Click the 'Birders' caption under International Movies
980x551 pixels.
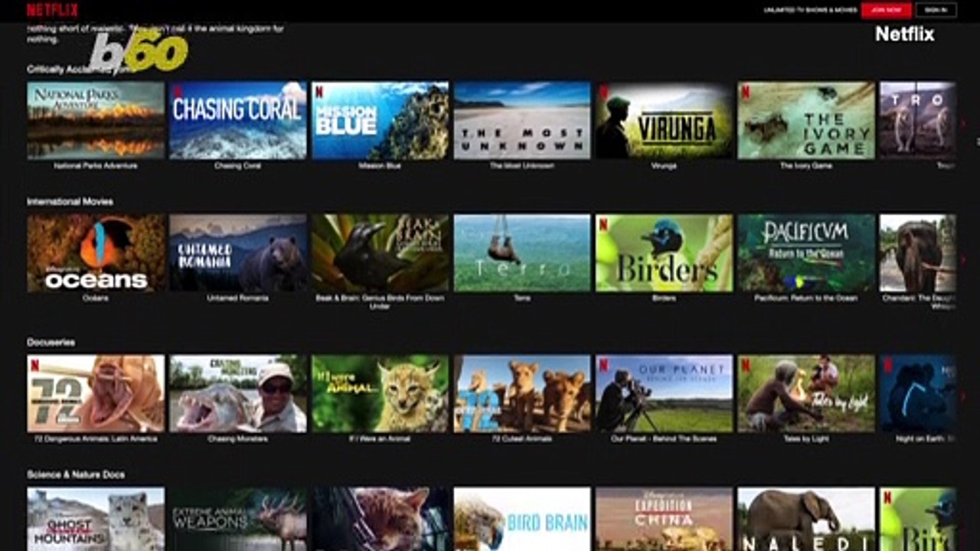[664, 298]
